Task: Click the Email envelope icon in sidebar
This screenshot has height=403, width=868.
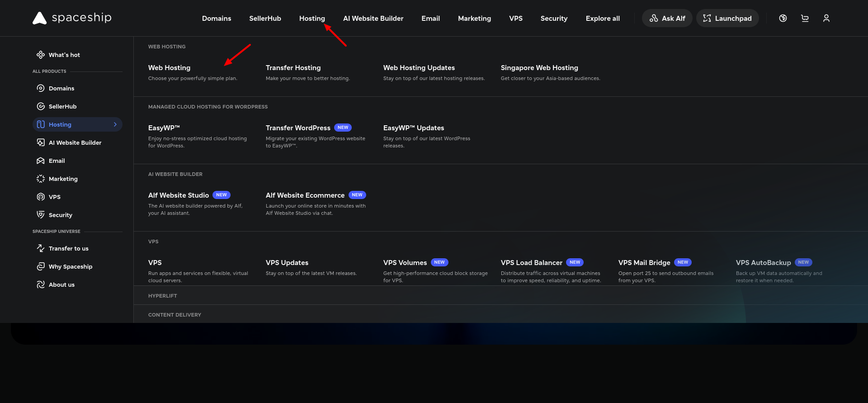Action: (41, 161)
